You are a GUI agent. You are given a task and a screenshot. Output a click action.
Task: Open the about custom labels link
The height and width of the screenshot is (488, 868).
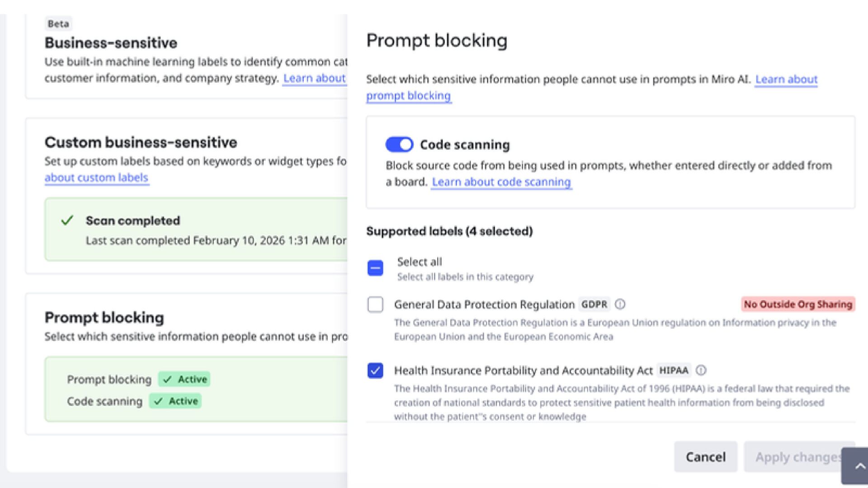pos(96,178)
